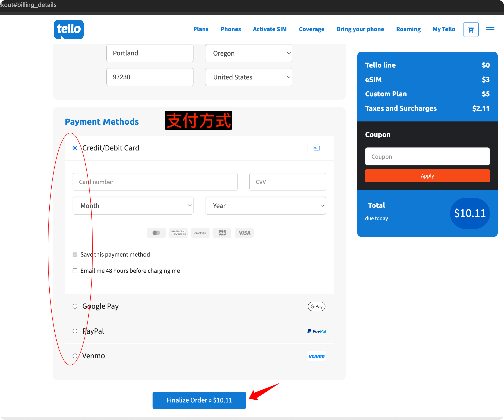Screen dimensions: 504x420
Task: Select PayPal as payment method
Action: (x=75, y=331)
